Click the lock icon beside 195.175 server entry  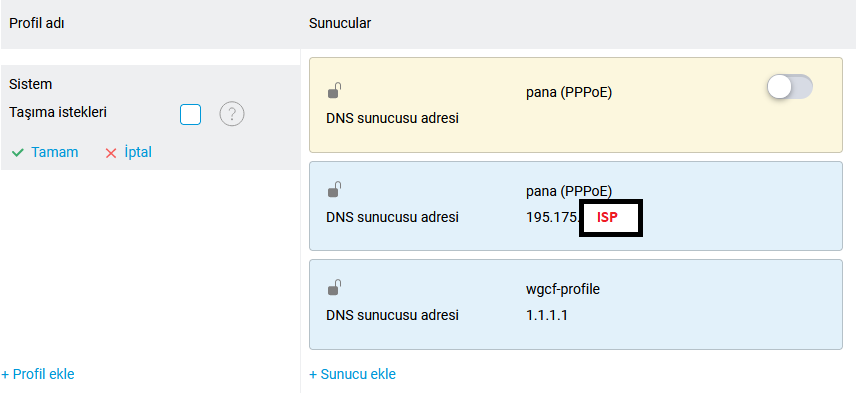point(335,189)
